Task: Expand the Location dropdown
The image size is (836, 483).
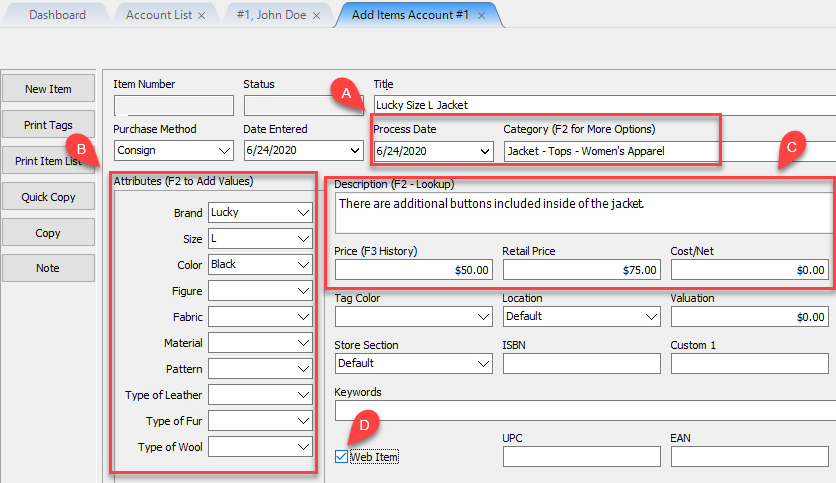Action: (x=651, y=317)
